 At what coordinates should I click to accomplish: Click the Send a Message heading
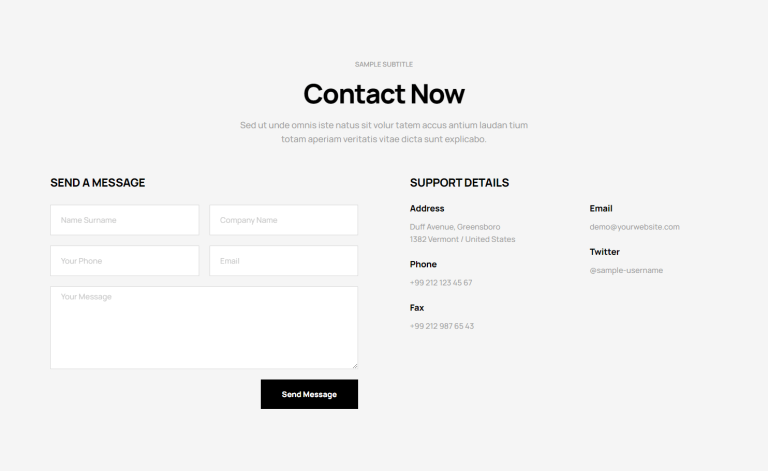[98, 183]
